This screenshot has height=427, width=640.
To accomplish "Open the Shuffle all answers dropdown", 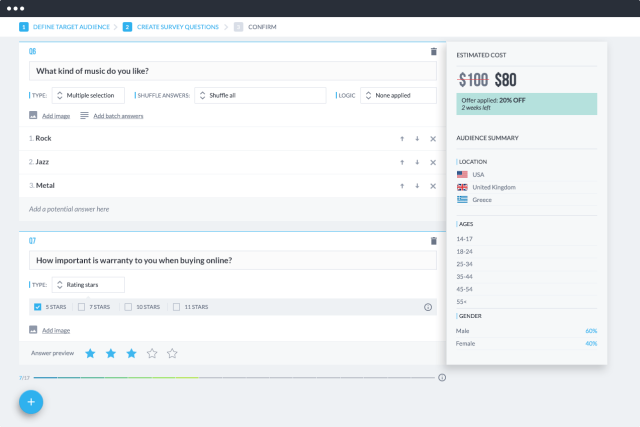I will (x=260, y=96).
